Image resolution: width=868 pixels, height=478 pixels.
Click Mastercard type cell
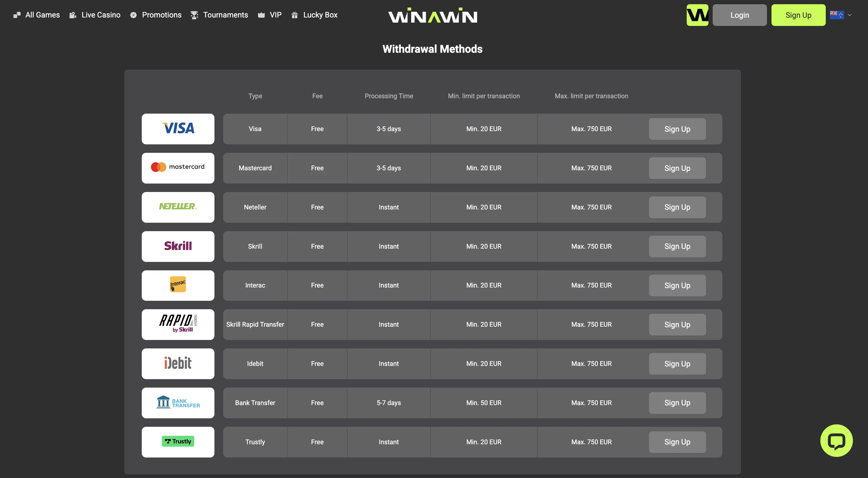pos(255,168)
